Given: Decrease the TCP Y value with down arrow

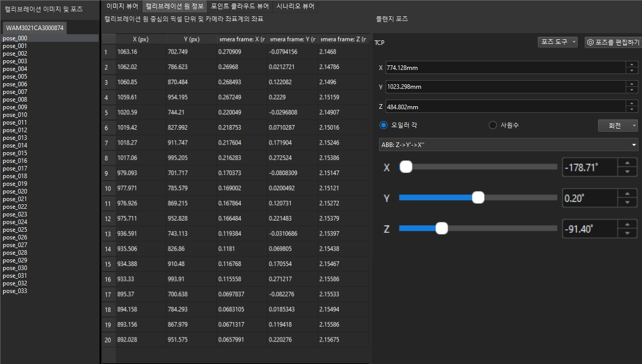Looking at the screenshot, I should (632, 90).
